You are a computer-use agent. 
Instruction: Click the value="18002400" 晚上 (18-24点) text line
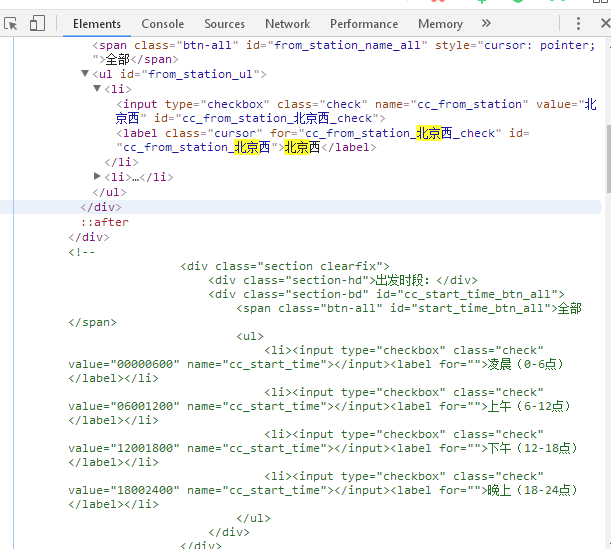click(323, 491)
